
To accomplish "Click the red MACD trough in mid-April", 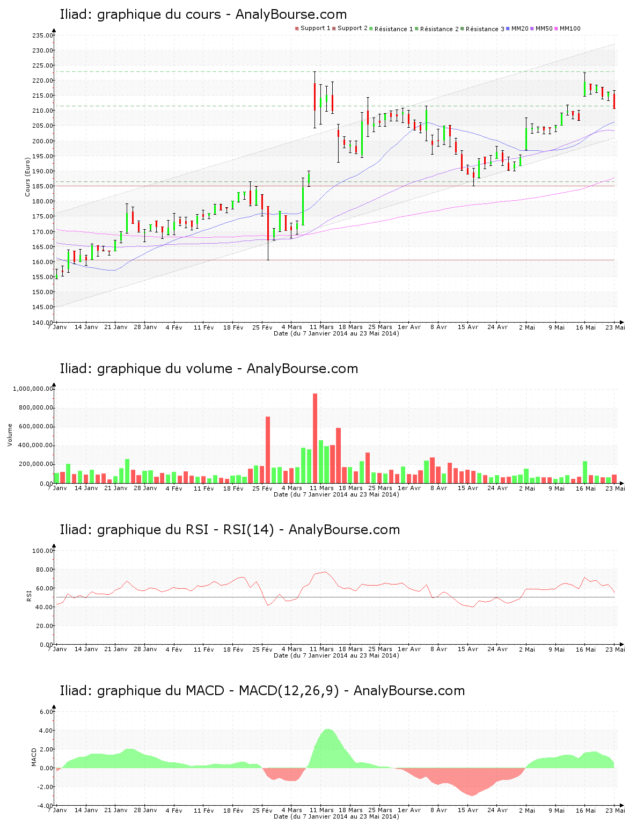I will pos(471,782).
